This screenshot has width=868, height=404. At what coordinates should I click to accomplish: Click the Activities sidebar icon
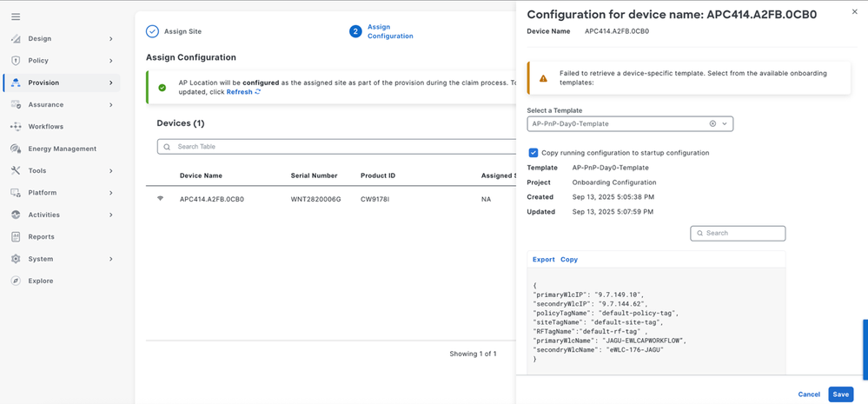[16, 215]
